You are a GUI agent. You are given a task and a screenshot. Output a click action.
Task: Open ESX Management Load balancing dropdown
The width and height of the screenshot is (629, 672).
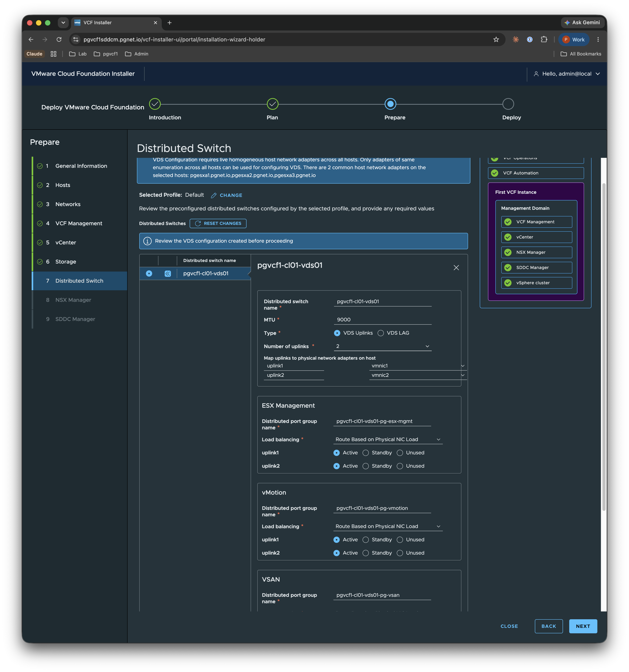click(x=388, y=439)
